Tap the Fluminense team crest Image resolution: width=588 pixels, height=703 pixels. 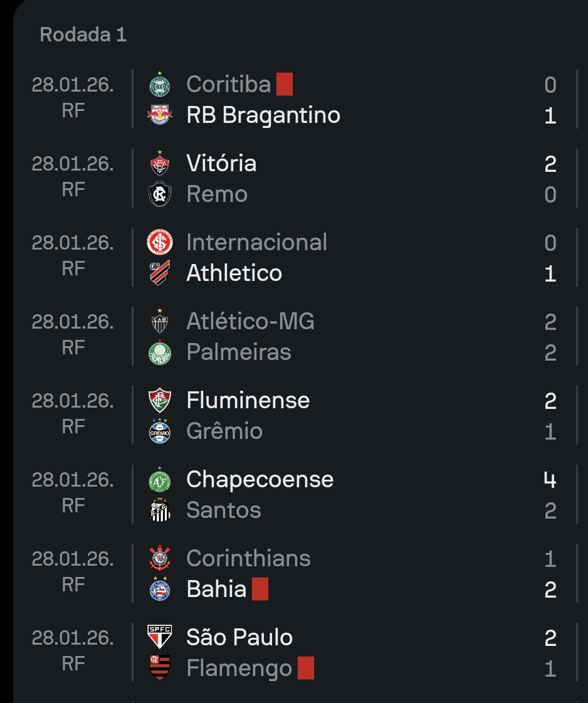tap(160, 401)
